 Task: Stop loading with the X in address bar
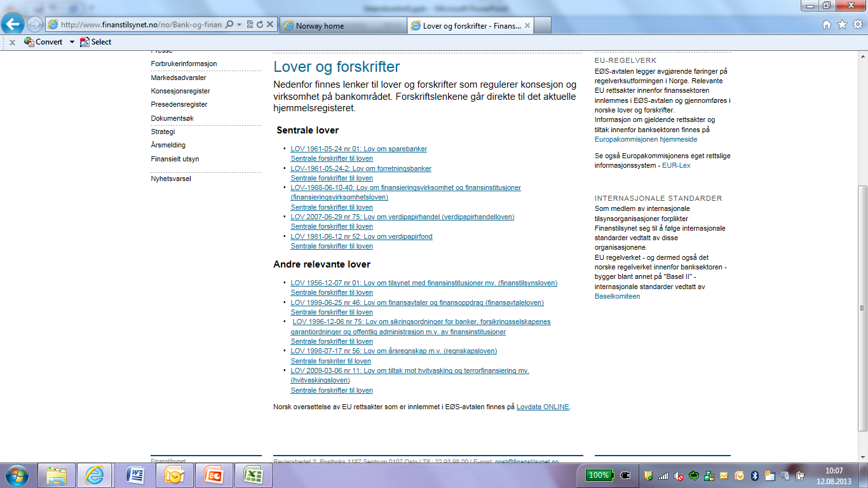(x=270, y=25)
